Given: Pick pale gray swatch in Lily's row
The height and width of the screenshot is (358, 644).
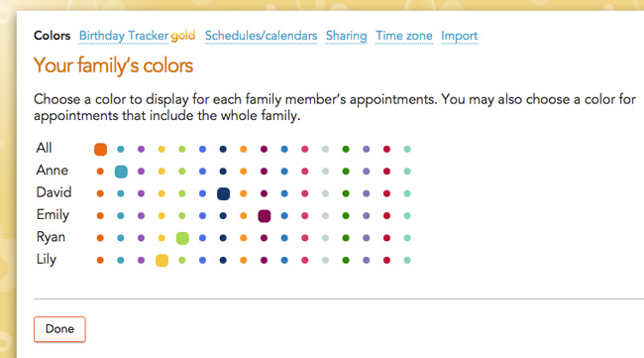Looking at the screenshot, I should (325, 260).
